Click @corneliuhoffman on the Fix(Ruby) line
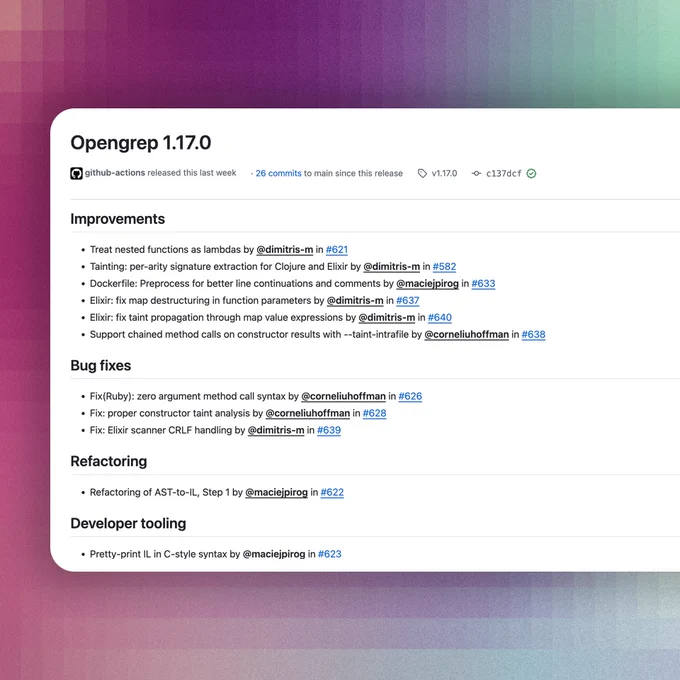This screenshot has width=680, height=680. 343,396
